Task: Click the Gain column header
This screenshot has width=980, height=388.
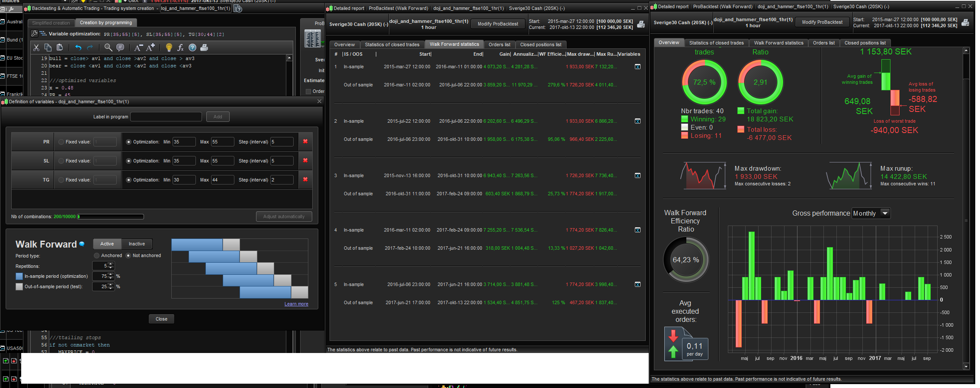Action: tap(505, 54)
